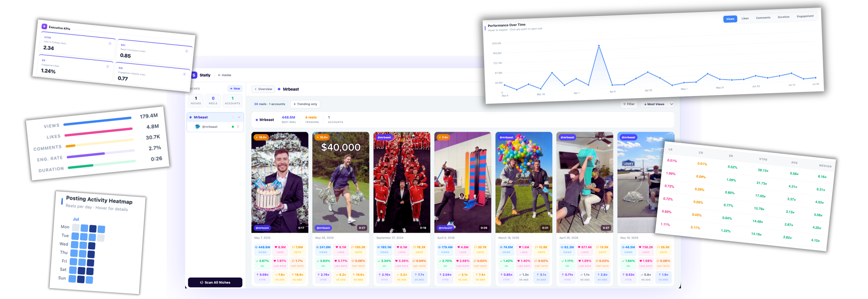Click the @mrbeast tag on the balloons reel
Screen dimensions: 868x299
point(506,137)
